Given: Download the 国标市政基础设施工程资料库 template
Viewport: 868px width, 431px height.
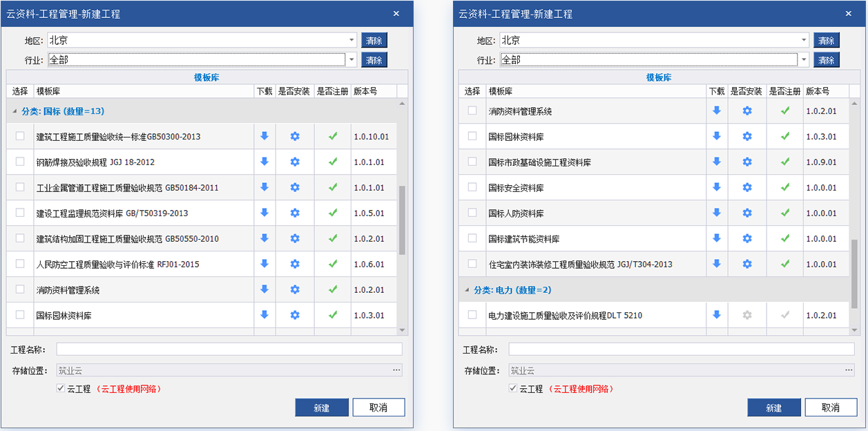Looking at the screenshot, I should (716, 162).
